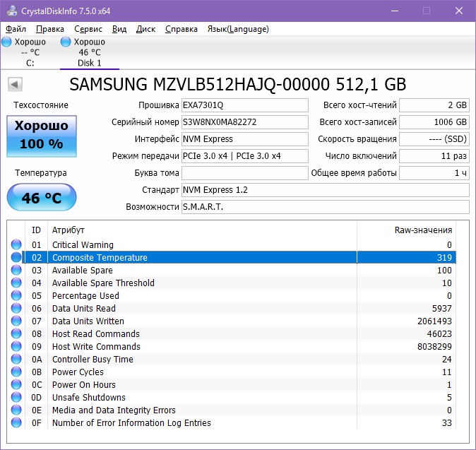Image resolution: width=476 pixels, height=450 pixels.
Task: Click the serial number field S3W8NX0MA82272
Action: coord(245,122)
